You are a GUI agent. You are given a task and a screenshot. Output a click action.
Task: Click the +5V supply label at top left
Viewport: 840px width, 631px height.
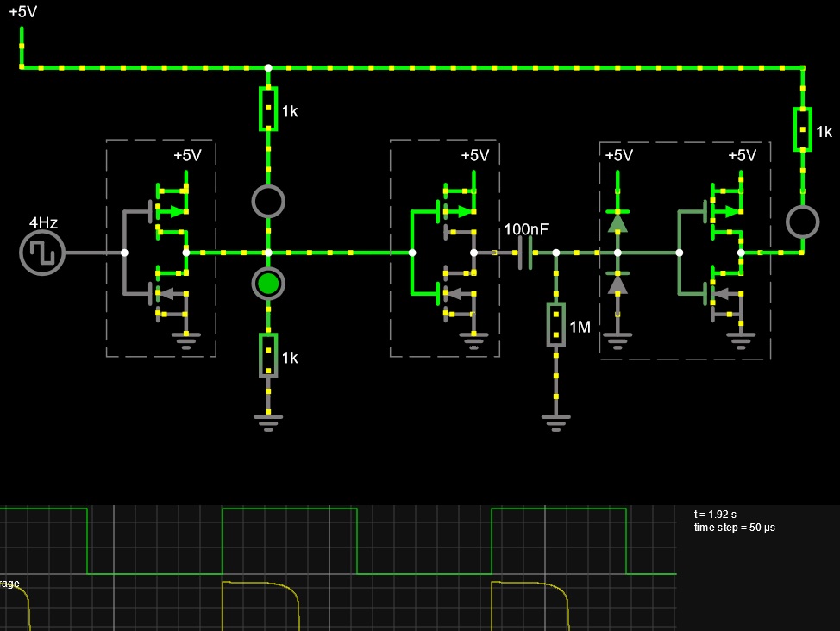[x=23, y=12]
